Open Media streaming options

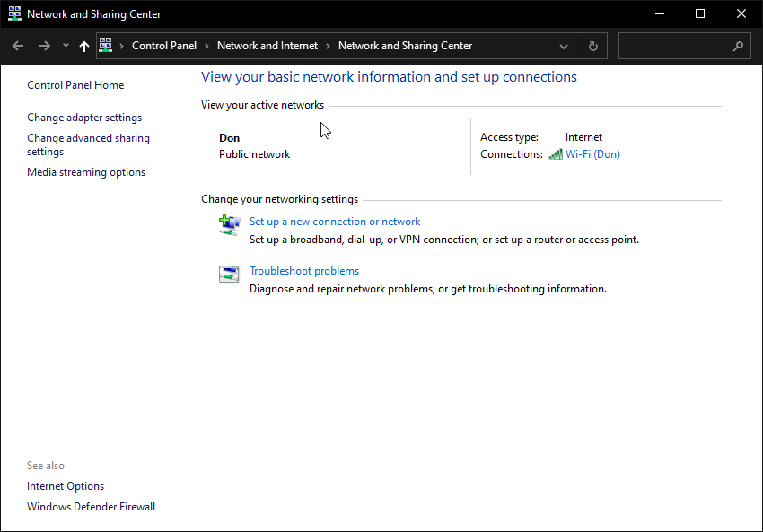pos(86,172)
